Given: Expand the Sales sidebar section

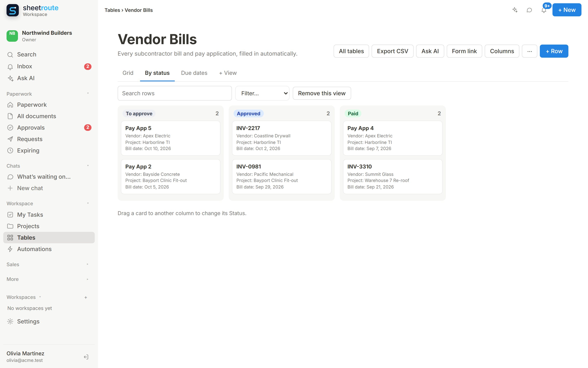Looking at the screenshot, I should pyautogui.click(x=87, y=264).
